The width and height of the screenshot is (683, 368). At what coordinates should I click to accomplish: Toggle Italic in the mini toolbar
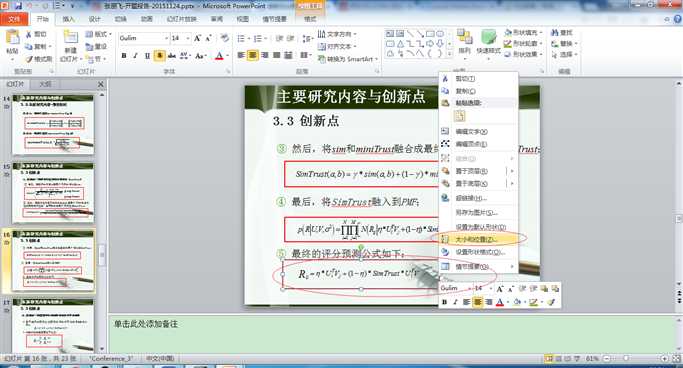pos(455,301)
